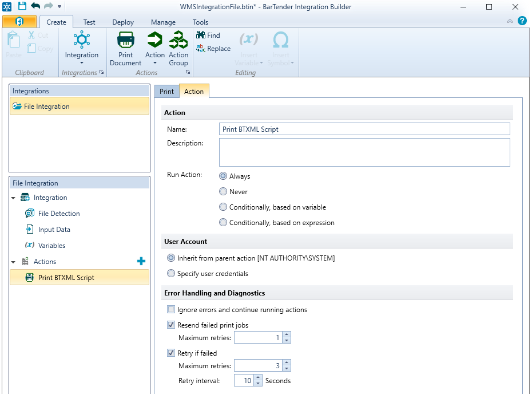Click the Undo arrow in title bar
Screen dimensions: 532x394
35,6
